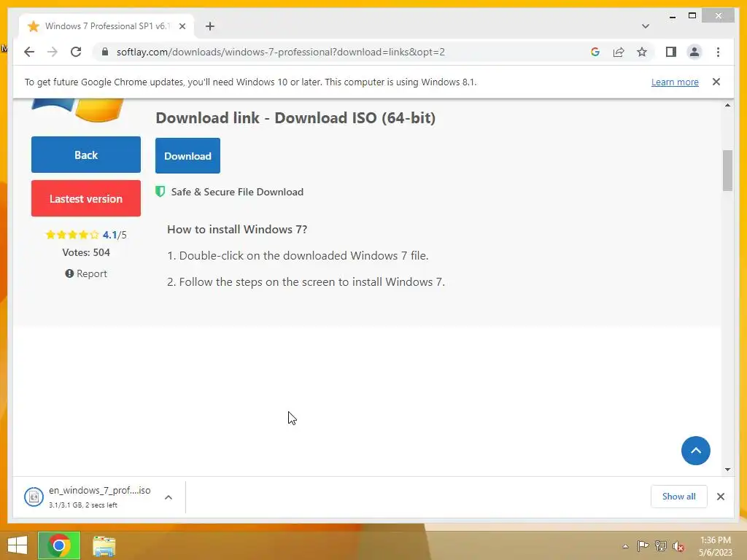This screenshot has width=747, height=560.
Task: Maximize the Chrome window
Action: point(692,16)
